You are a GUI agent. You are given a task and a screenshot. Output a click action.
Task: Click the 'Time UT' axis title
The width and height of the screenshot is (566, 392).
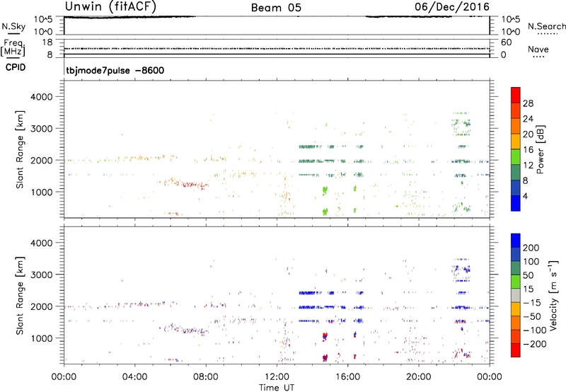277,388
